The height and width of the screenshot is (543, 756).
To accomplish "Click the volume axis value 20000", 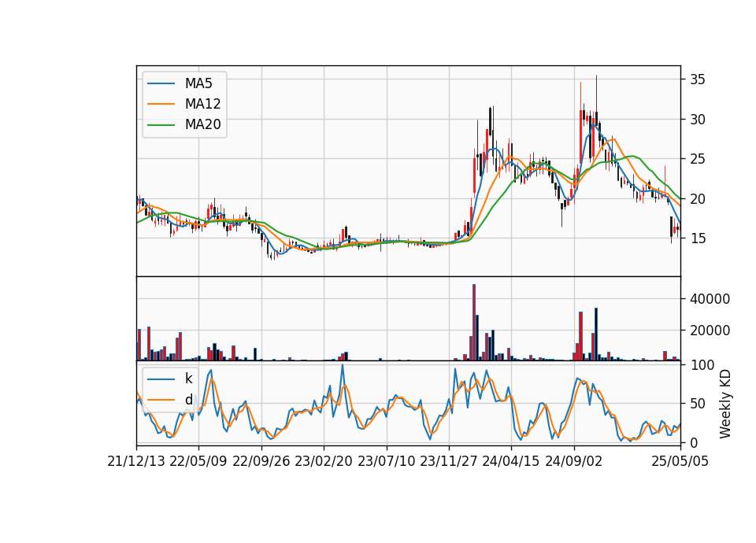I will coord(710,331).
